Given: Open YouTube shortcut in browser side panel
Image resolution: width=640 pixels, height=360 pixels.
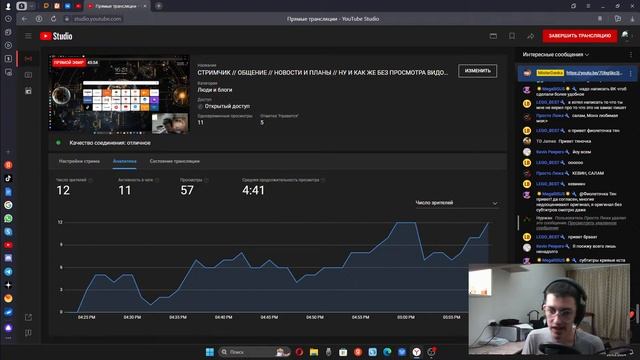Looking at the screenshot, I should 8,245.
